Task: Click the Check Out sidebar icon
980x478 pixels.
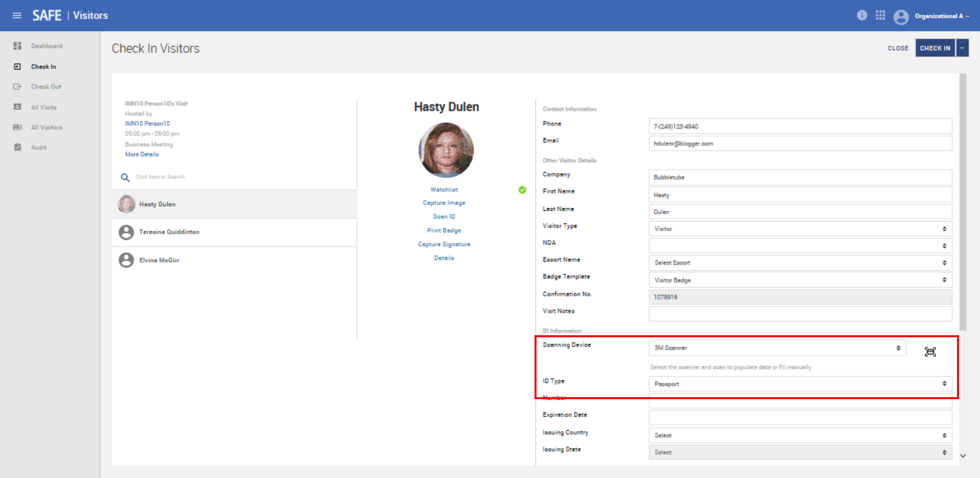Action: [17, 86]
